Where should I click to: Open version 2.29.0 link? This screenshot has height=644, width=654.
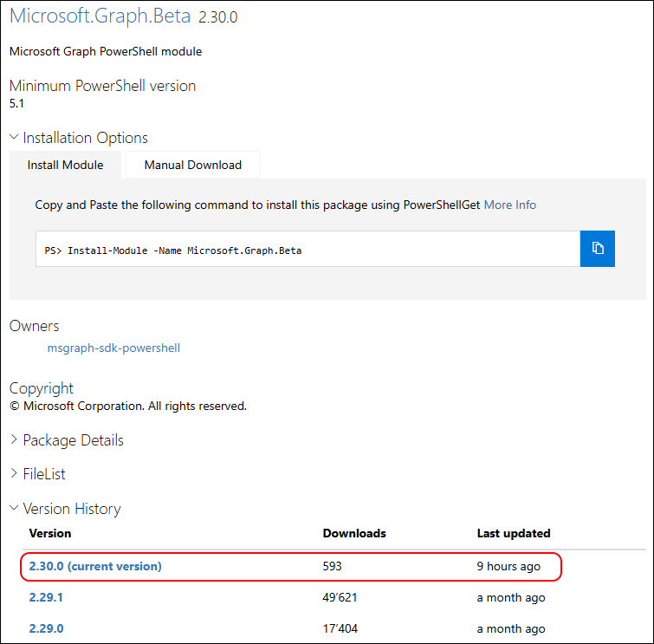[46, 628]
